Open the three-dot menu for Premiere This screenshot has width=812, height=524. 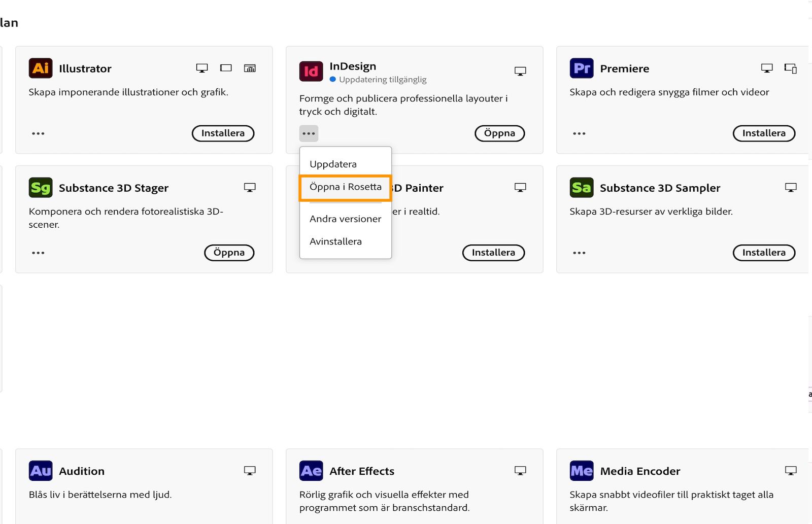click(x=579, y=133)
